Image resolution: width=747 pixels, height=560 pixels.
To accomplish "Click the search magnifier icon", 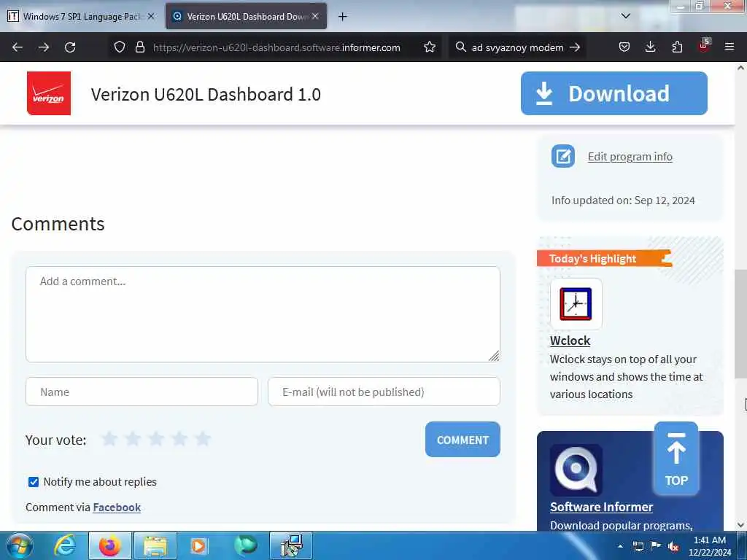I will (x=460, y=47).
